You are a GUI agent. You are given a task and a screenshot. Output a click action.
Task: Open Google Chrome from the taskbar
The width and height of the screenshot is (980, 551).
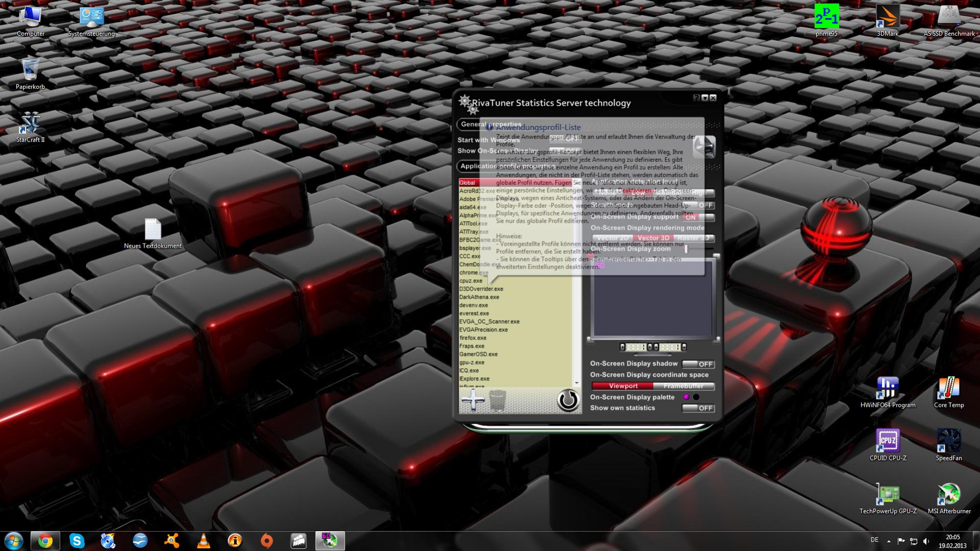click(45, 541)
